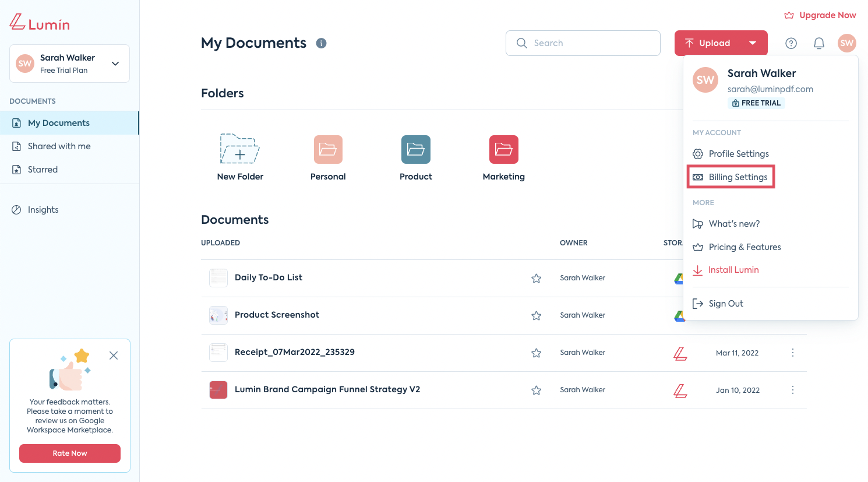868x482 pixels.
Task: Open the Upload dropdown arrow
Action: point(753,43)
